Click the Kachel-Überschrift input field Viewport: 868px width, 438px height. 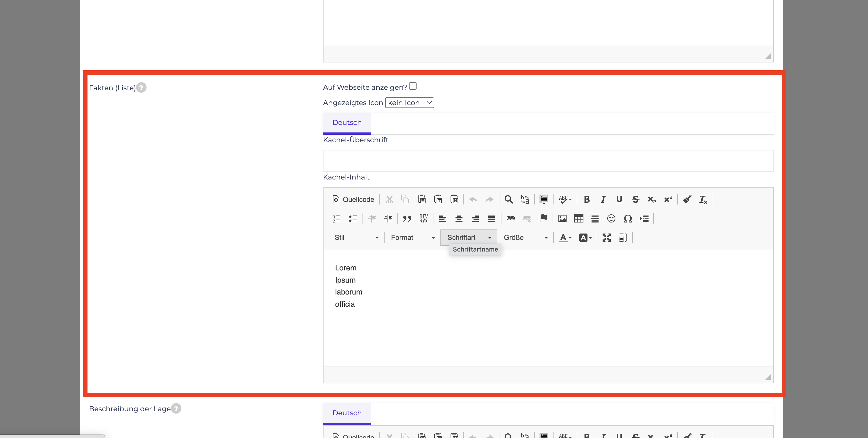click(x=548, y=161)
